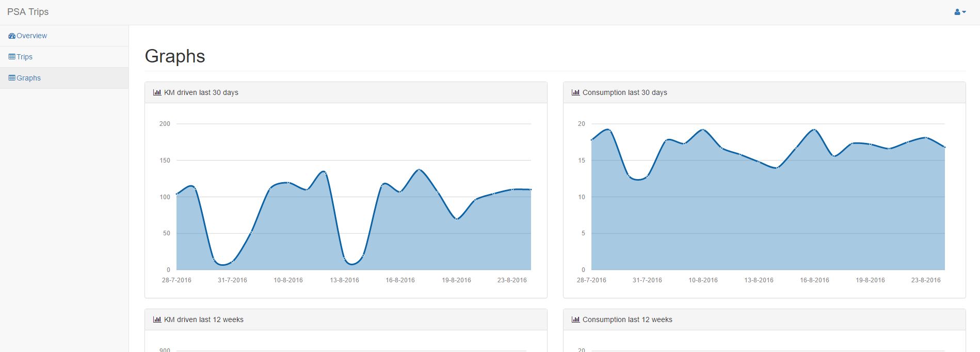Viewport: 980px width, 352px height.
Task: Click 10-8-2016 date under Consumption 30 days chart
Action: pos(703,280)
